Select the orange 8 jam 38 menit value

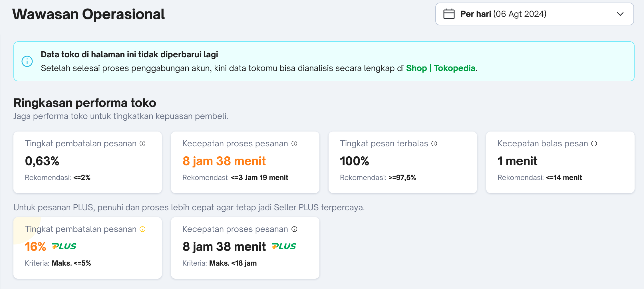click(224, 161)
